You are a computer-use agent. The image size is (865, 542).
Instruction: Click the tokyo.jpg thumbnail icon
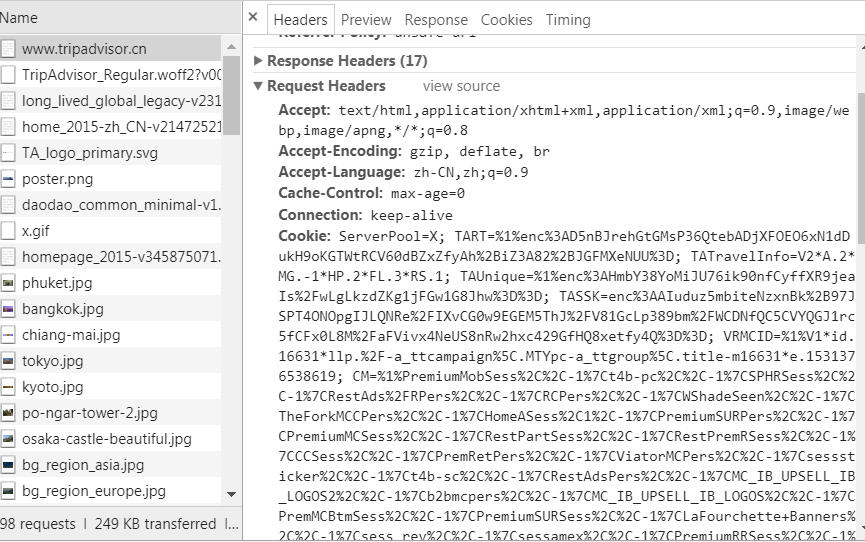(9, 361)
